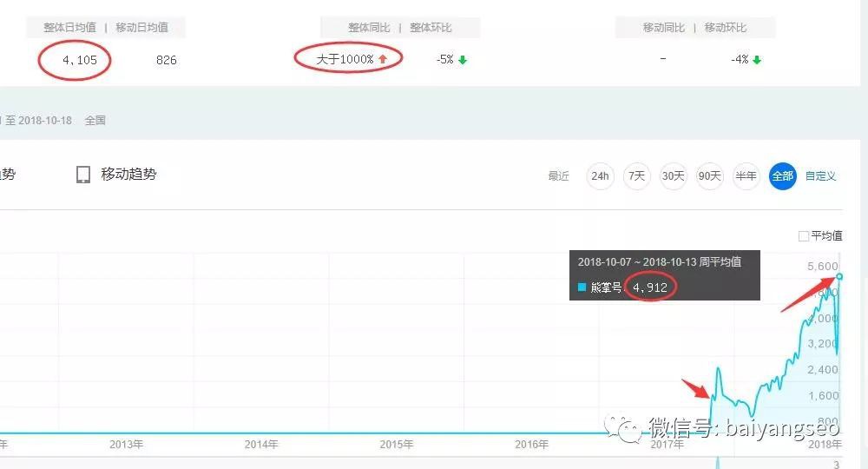The image size is (868, 469).
Task: Switch to the 移动趋势 tab
Action: 129,174
